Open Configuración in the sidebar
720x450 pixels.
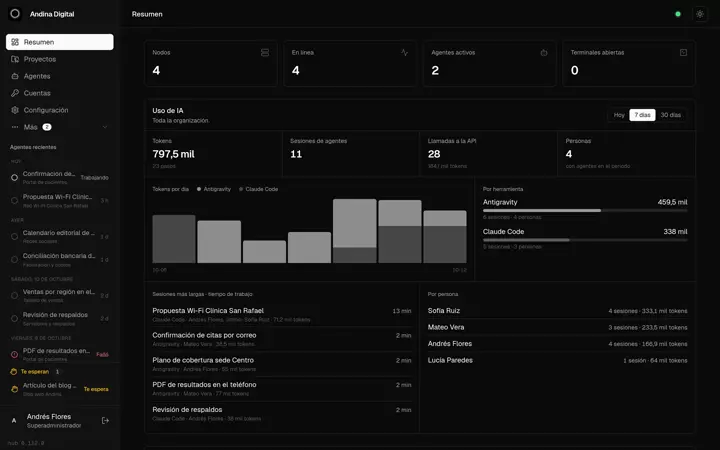point(60,110)
